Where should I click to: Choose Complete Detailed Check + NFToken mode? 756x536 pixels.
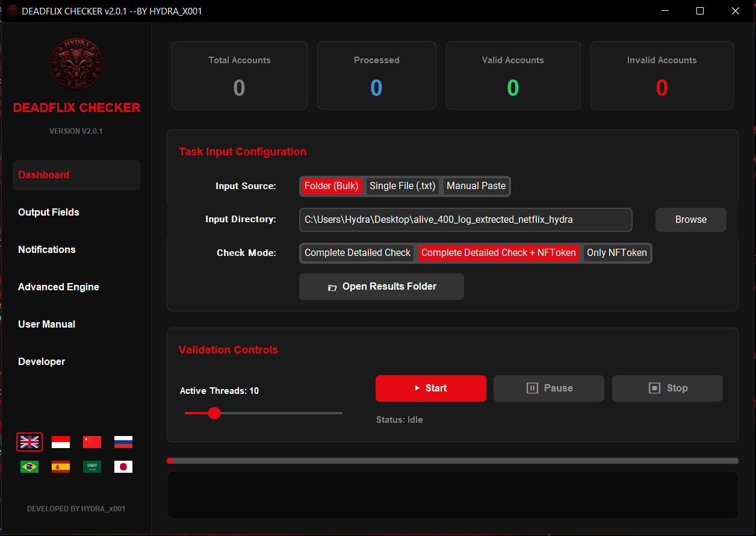(498, 253)
